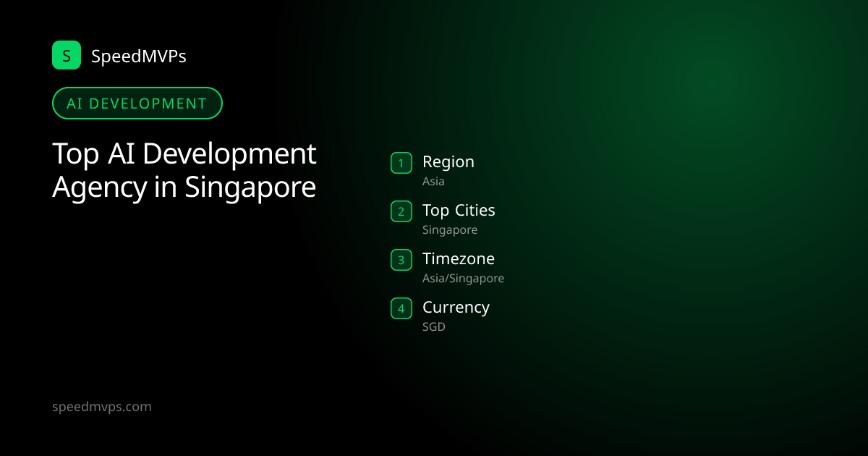This screenshot has width=868, height=456.
Task: Click the Singapore value under Top Cities
Action: coord(450,230)
